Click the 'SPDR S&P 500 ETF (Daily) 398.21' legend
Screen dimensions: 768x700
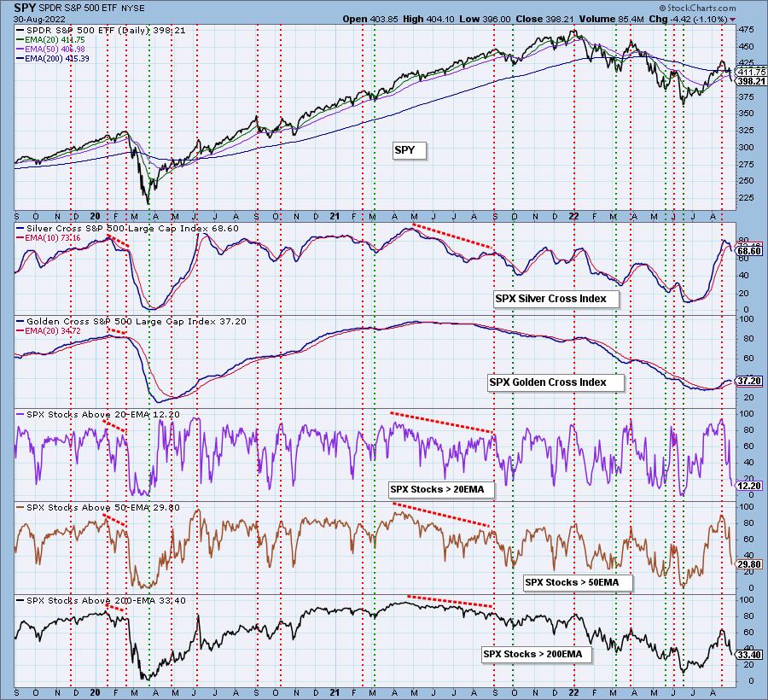[x=101, y=31]
